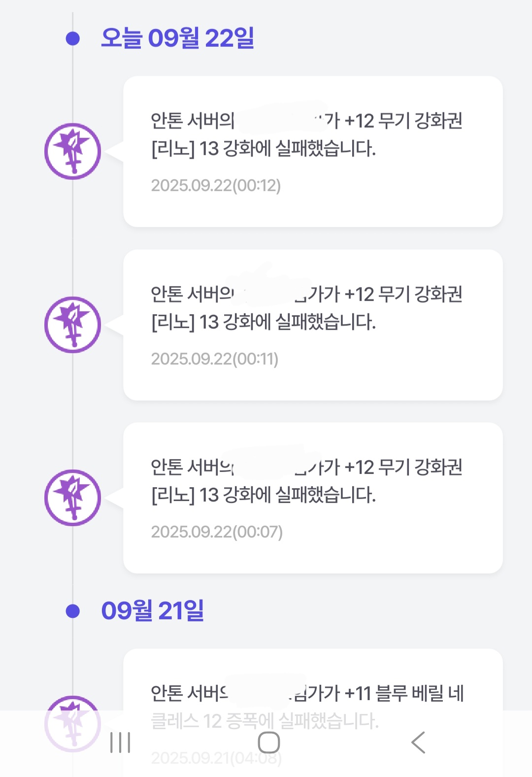
Task: Tap the weapon icon beside the 00:11 entry
Action: [x=73, y=325]
